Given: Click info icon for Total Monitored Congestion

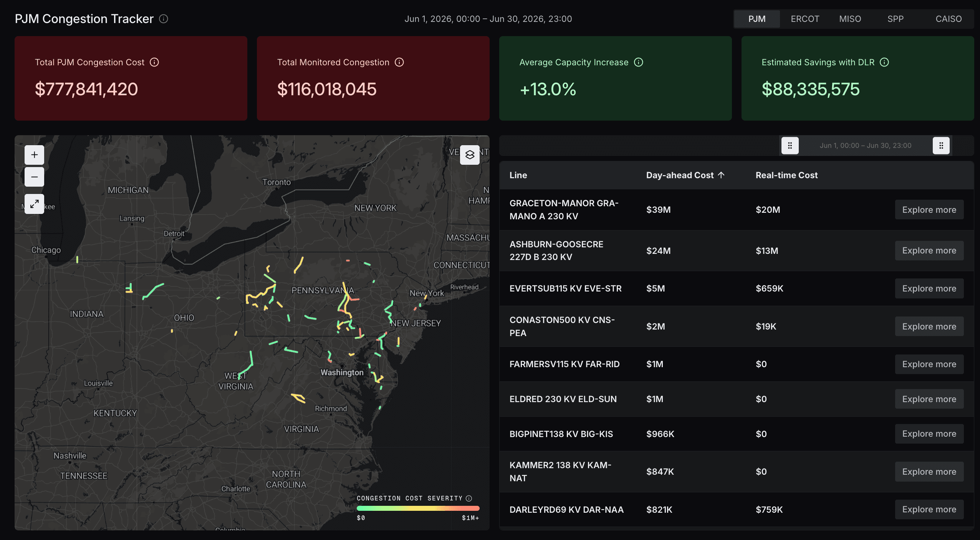Looking at the screenshot, I should (x=399, y=62).
